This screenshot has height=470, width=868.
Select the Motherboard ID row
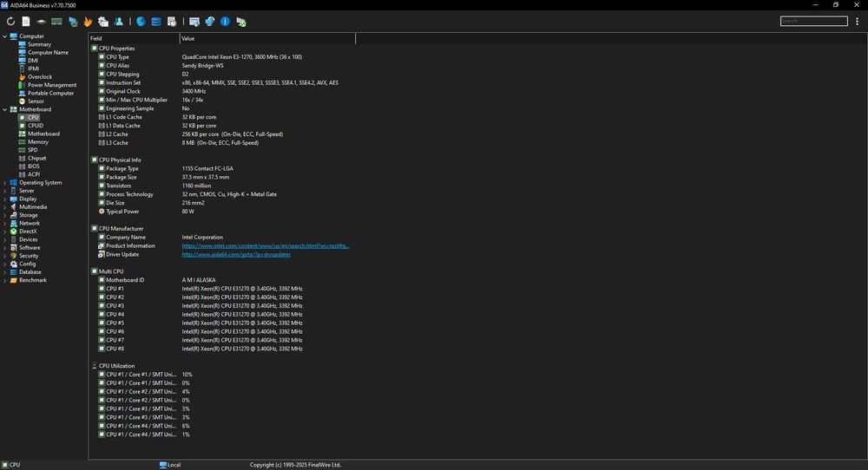point(221,280)
